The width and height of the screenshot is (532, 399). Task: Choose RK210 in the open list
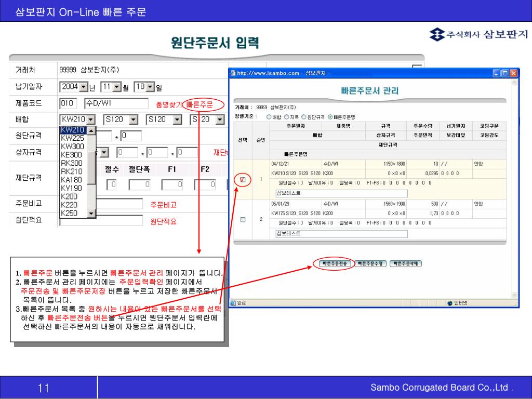[73, 171]
